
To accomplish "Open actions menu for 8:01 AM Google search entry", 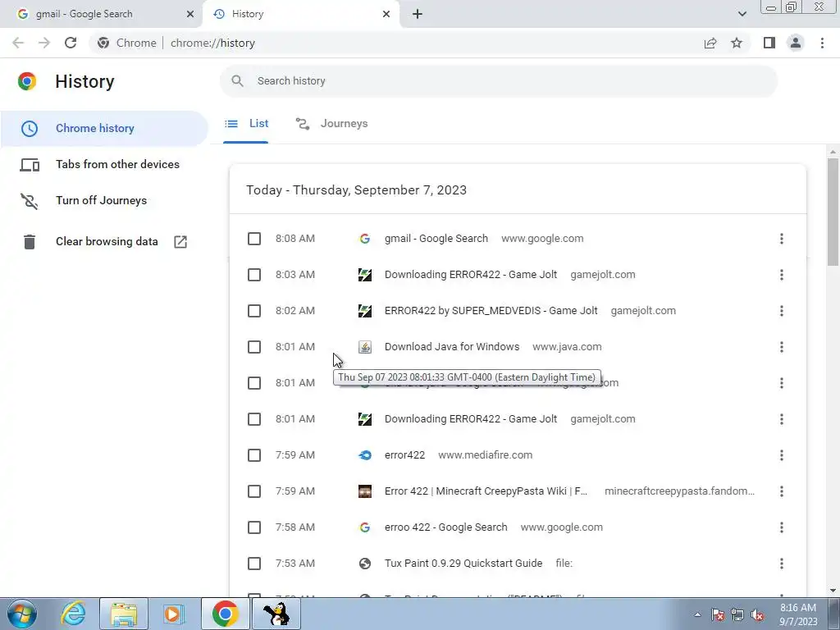I will (x=782, y=383).
